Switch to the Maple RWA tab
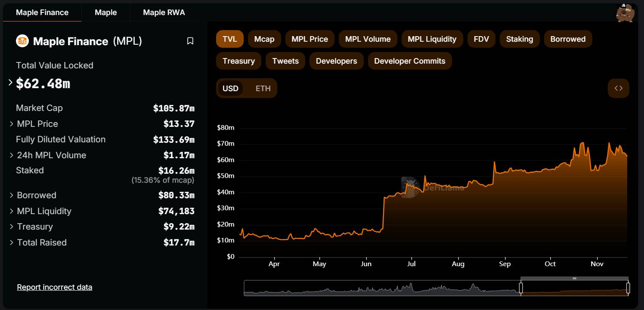Screen dimensions: 644x310 point(164,12)
